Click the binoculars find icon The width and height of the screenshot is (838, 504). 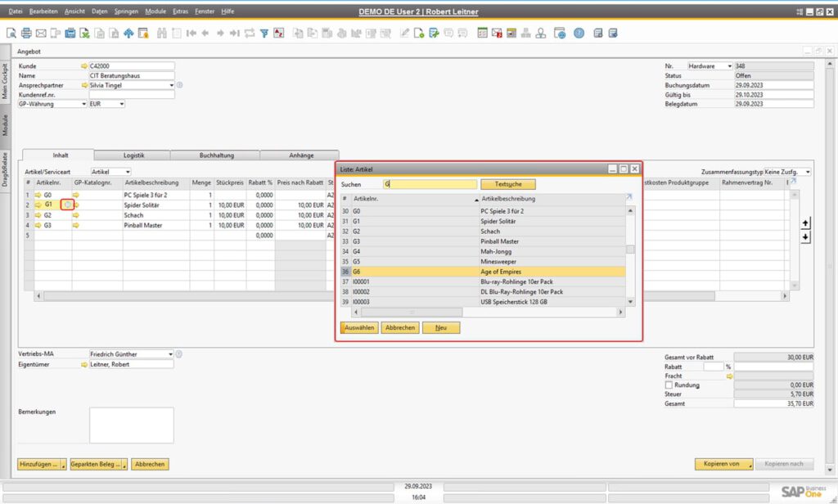(x=162, y=34)
